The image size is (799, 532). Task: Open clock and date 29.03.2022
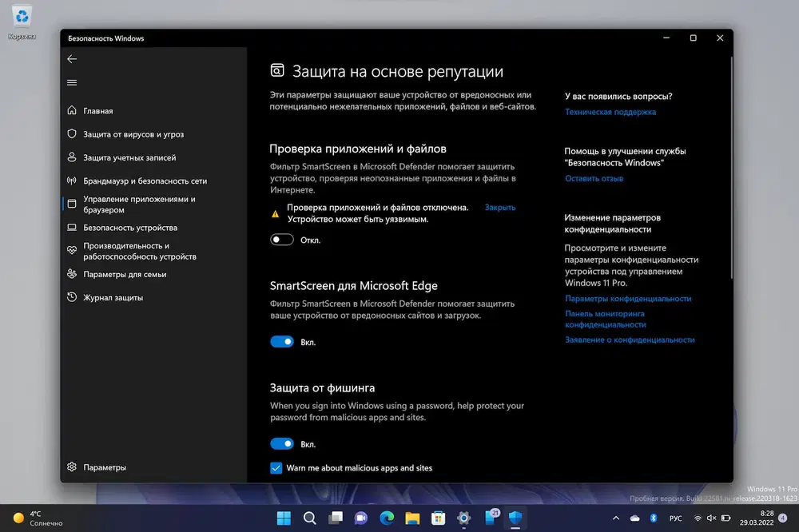tap(757, 518)
